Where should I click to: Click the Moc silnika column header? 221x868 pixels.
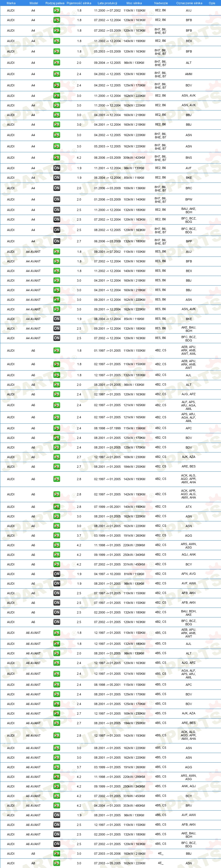[134, 3]
